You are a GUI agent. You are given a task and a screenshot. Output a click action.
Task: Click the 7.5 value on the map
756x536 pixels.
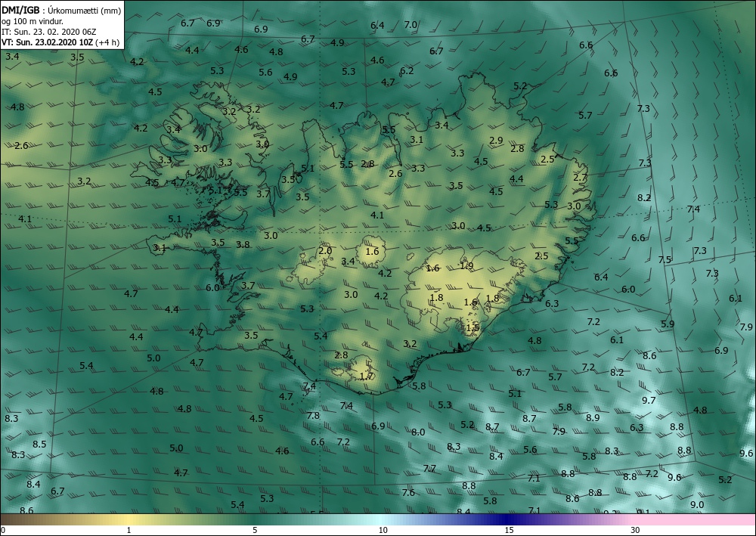tap(665, 260)
